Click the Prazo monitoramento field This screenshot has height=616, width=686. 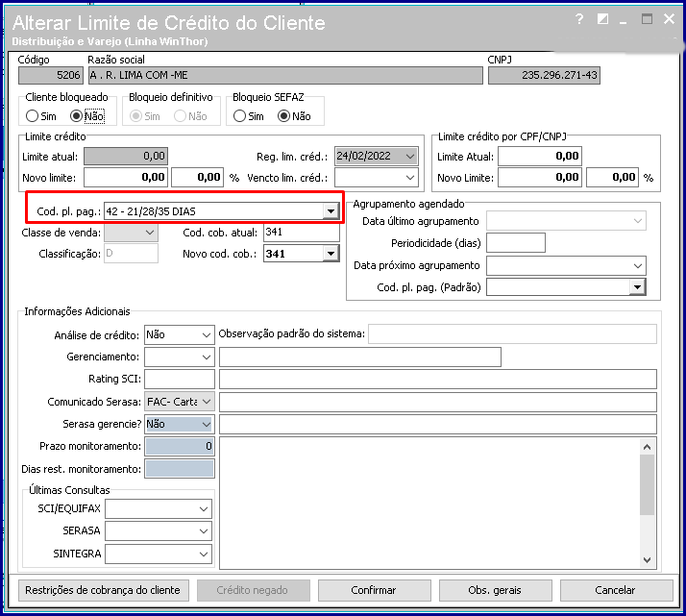click(180, 446)
